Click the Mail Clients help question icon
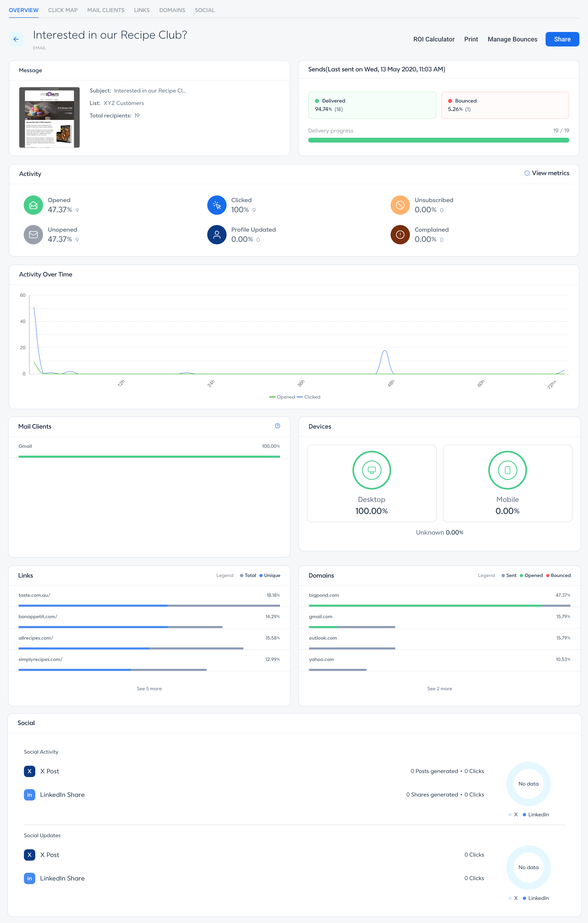The width and height of the screenshot is (588, 923). point(277,426)
